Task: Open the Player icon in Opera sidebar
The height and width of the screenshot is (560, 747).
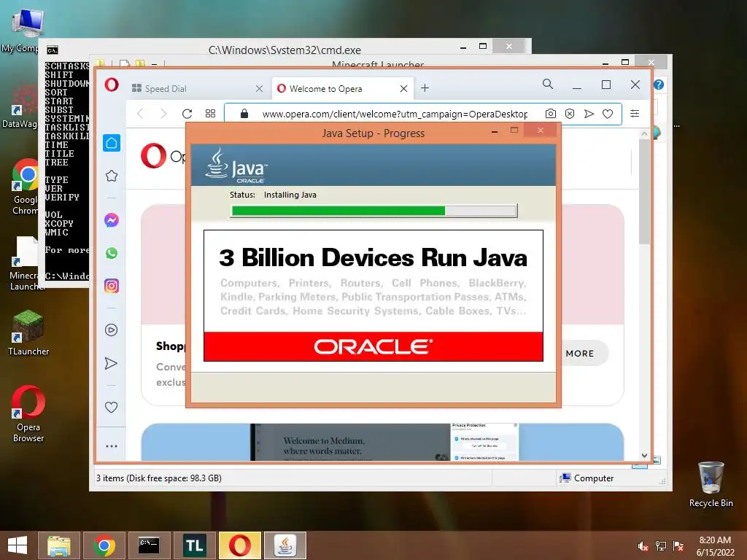Action: point(112,330)
